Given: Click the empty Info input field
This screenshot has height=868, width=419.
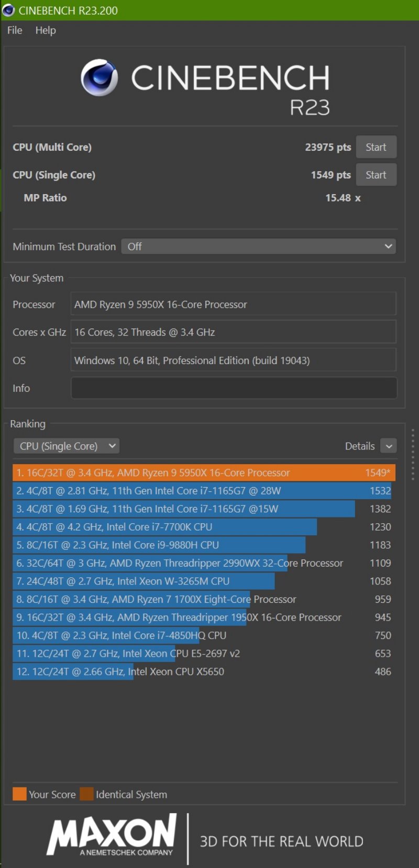Looking at the screenshot, I should pos(234,388).
